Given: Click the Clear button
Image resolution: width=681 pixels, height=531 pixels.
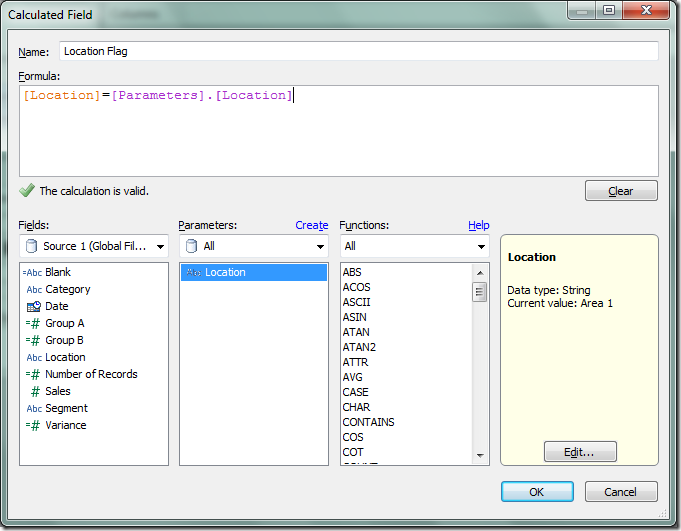Looking at the screenshot, I should (621, 191).
